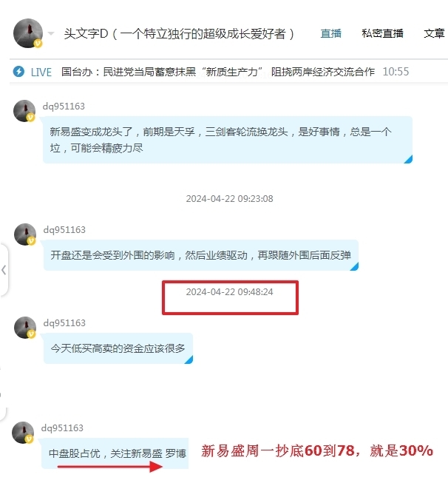Click the host title 头文字D
The image size is (448, 500).
click(86, 33)
